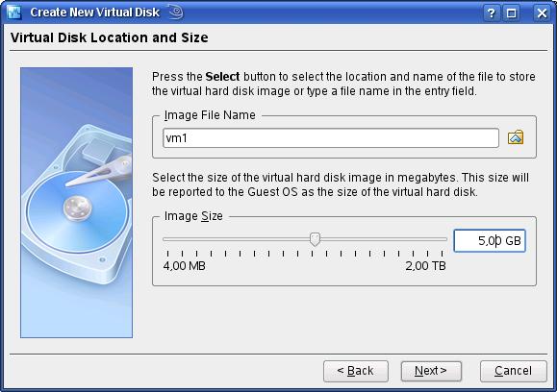This screenshot has height=392, width=557.
Task: Cancel the virtual disk wizard
Action: tap(514, 371)
